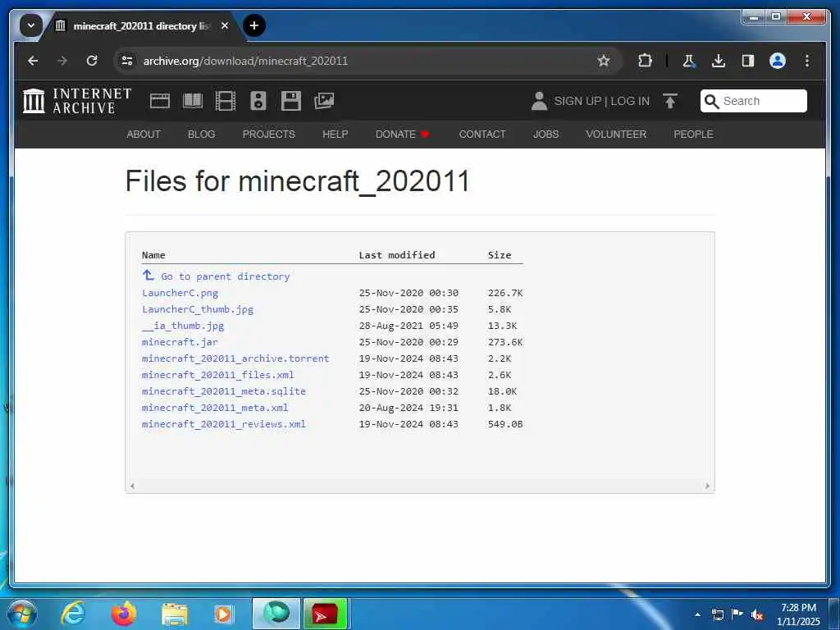This screenshot has width=840, height=630.
Task: Open the Images media icon
Action: (324, 101)
